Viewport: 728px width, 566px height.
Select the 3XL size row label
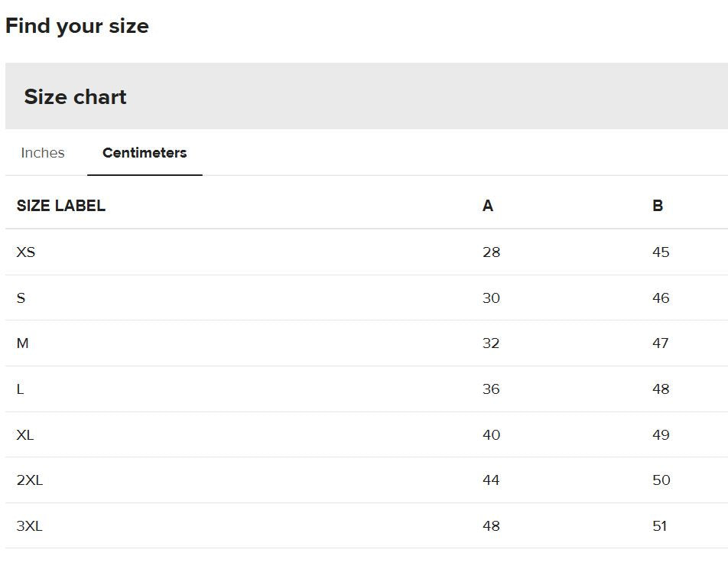29,526
